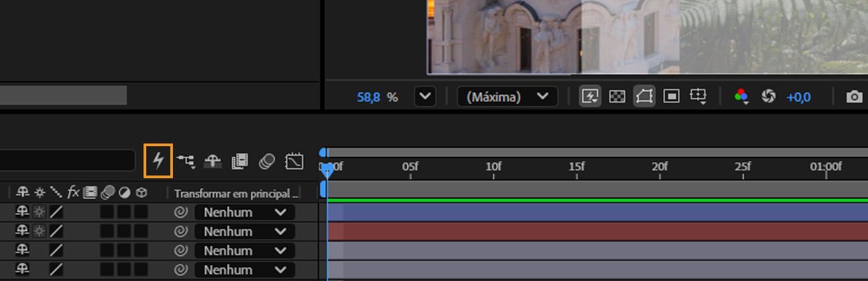868x281 pixels.
Task: Toggle the Draft 3D lightning bolt icon
Action: coord(158,161)
